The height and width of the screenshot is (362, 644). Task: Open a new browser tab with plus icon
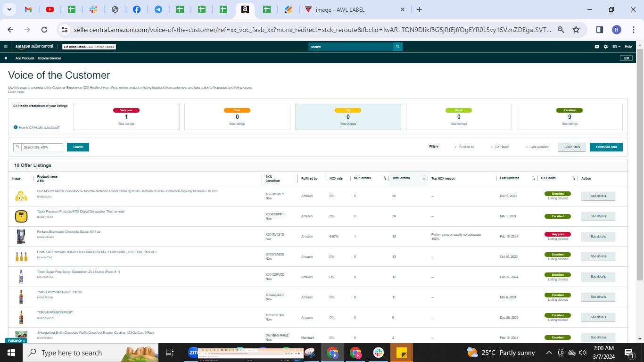tap(420, 9)
